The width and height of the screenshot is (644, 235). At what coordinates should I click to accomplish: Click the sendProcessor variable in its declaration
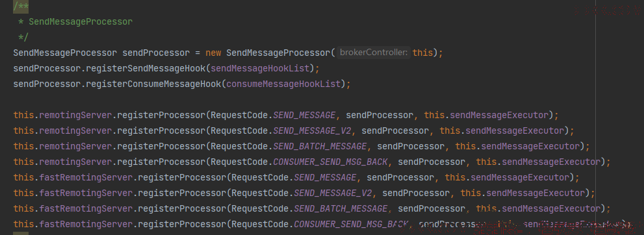click(x=156, y=53)
